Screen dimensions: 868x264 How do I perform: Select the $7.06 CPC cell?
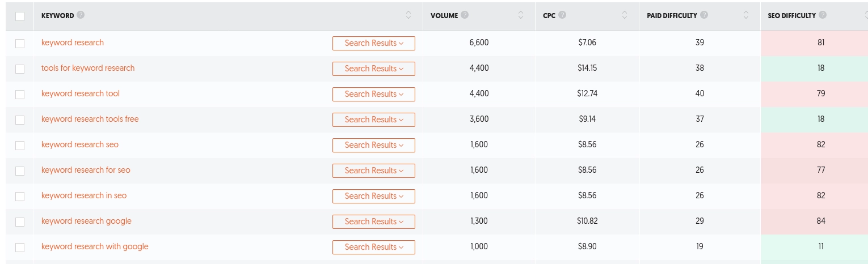point(587,42)
